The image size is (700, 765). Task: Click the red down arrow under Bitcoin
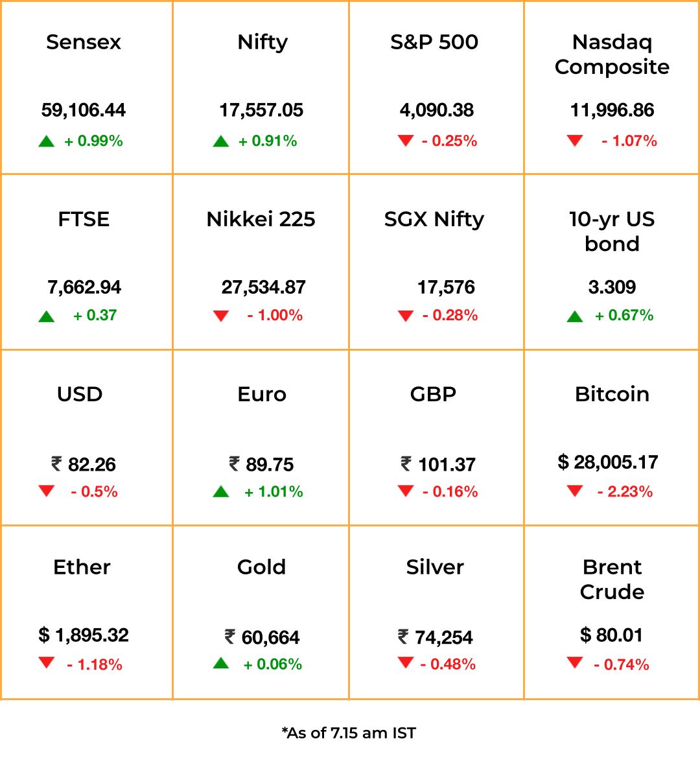575,490
